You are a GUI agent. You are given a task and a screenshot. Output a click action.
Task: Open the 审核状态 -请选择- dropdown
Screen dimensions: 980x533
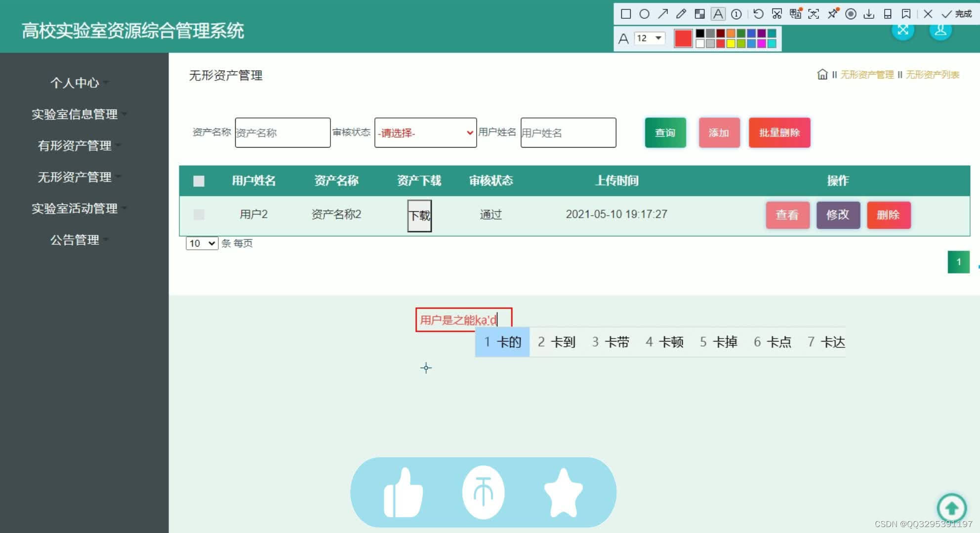425,133
